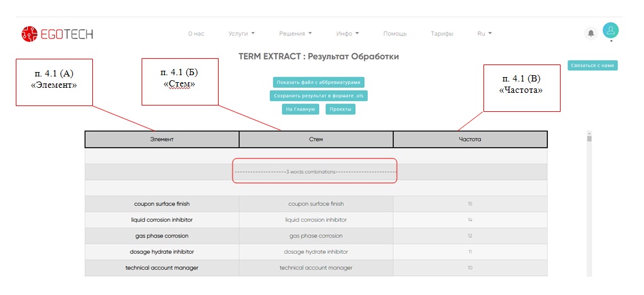Click the Элемент column header
644x295 pixels.
coord(162,139)
